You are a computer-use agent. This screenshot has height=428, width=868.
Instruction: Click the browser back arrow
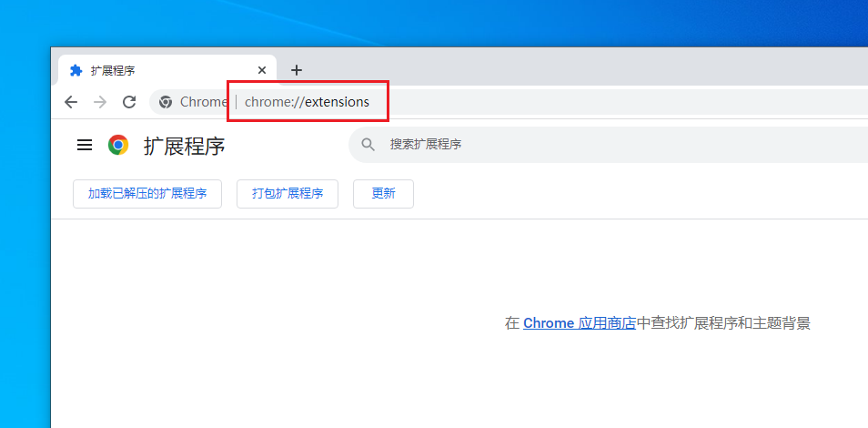(71, 102)
